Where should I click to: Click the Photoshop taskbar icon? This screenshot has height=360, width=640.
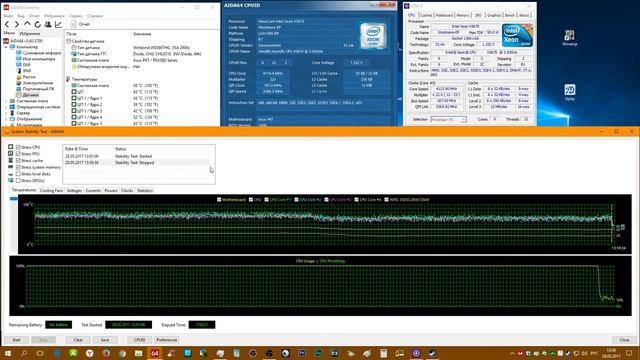302,353
